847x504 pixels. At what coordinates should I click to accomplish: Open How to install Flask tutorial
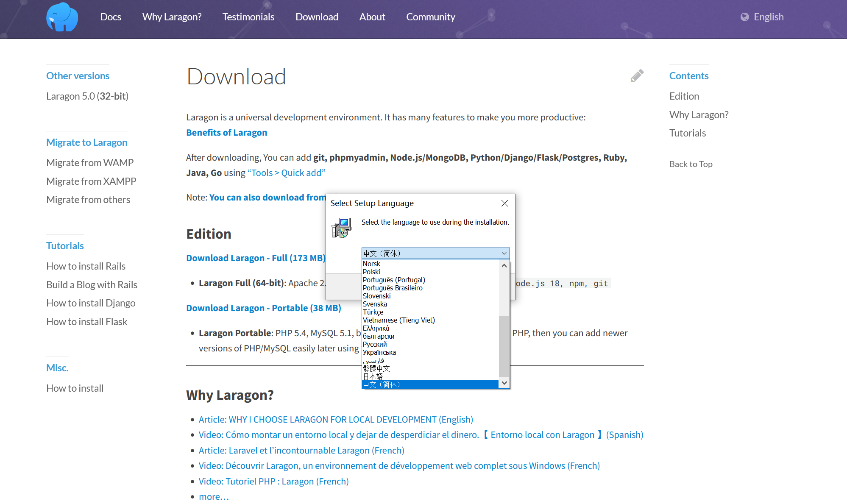point(86,322)
